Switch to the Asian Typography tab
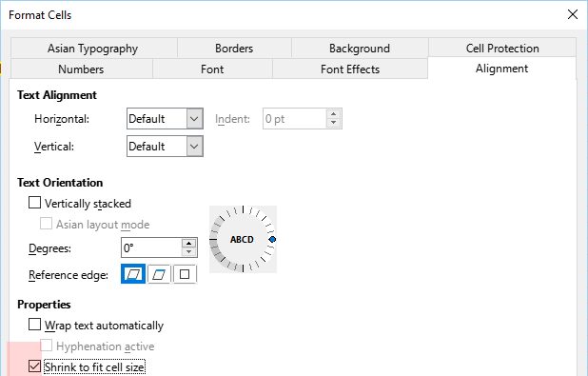This screenshot has height=376, width=588. (93, 49)
